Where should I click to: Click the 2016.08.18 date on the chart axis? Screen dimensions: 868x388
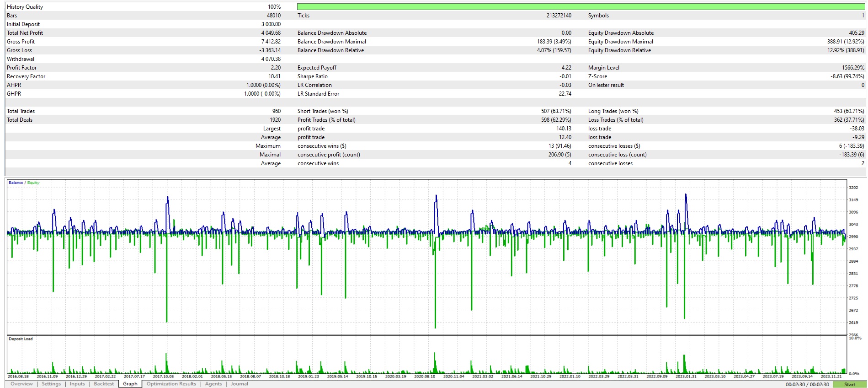coord(18,377)
